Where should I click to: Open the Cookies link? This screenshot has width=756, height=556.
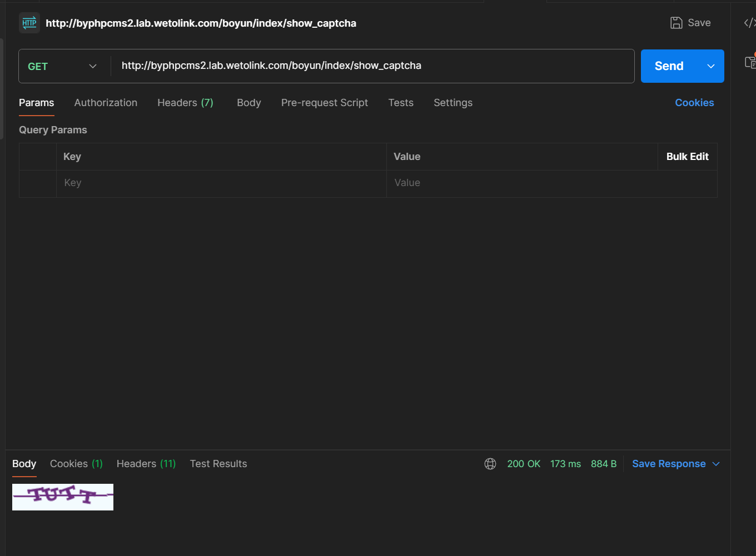pyautogui.click(x=694, y=103)
